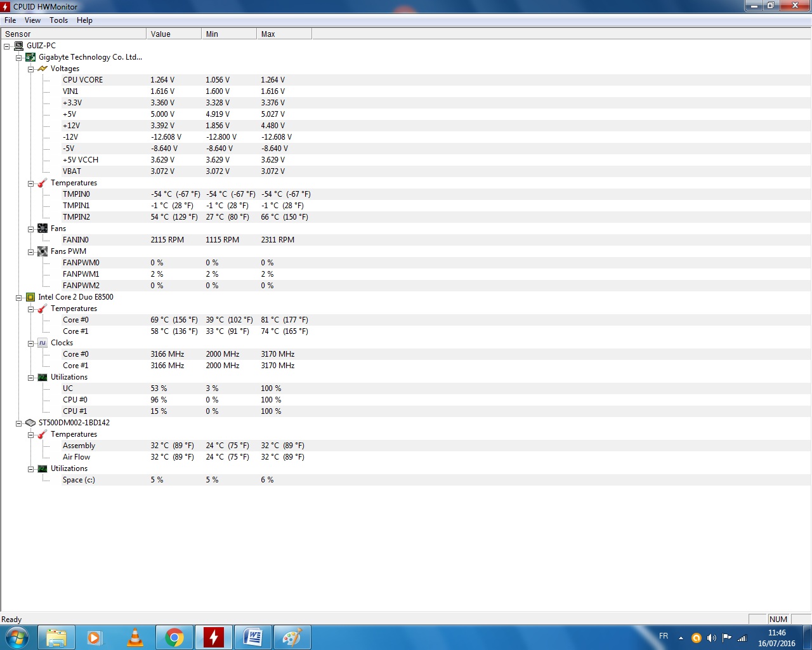812x650 pixels.
Task: Click the Fans PWM icon
Action: [43, 251]
